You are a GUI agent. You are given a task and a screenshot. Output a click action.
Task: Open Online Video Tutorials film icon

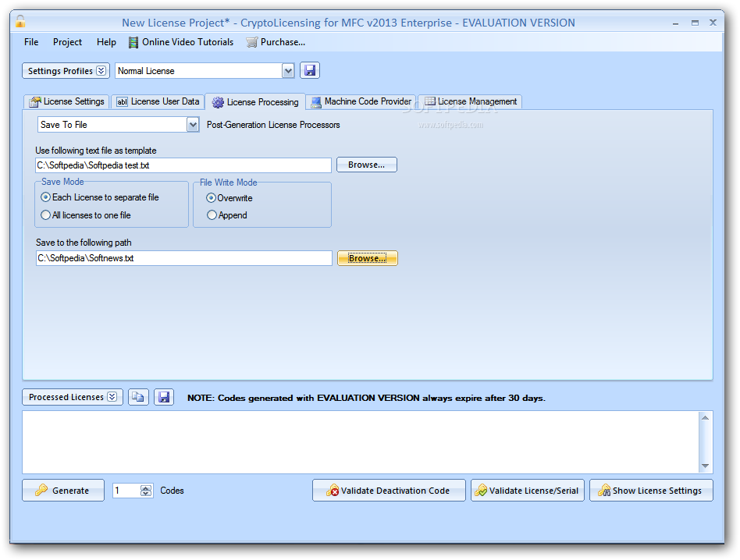pyautogui.click(x=133, y=42)
